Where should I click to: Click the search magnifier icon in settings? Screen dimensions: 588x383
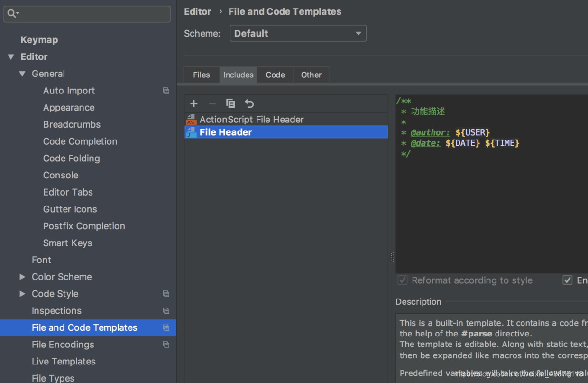(x=12, y=14)
